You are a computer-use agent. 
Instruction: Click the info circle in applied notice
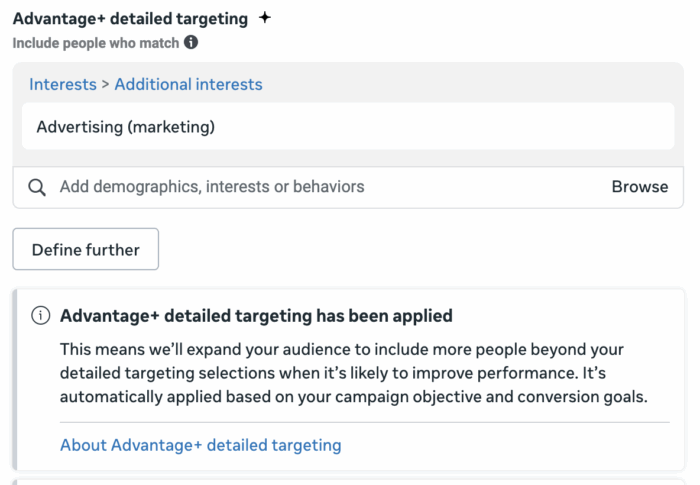pyautogui.click(x=41, y=316)
